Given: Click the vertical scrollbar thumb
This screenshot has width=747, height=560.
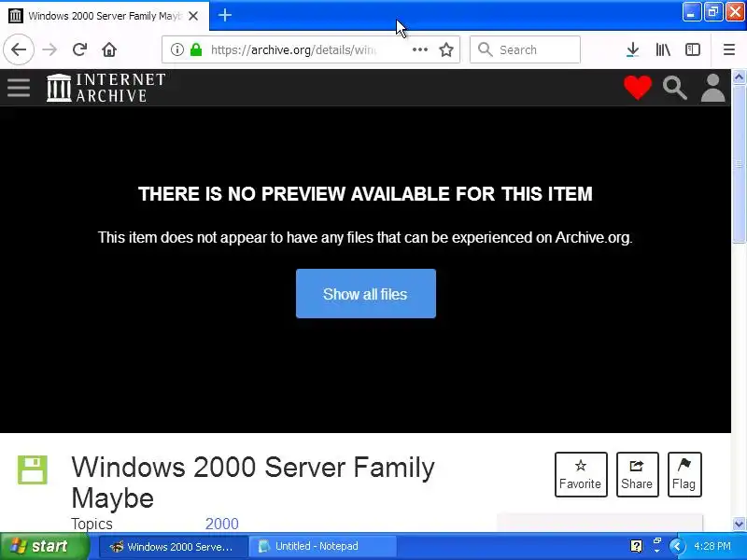Looking at the screenshot, I should [739, 164].
